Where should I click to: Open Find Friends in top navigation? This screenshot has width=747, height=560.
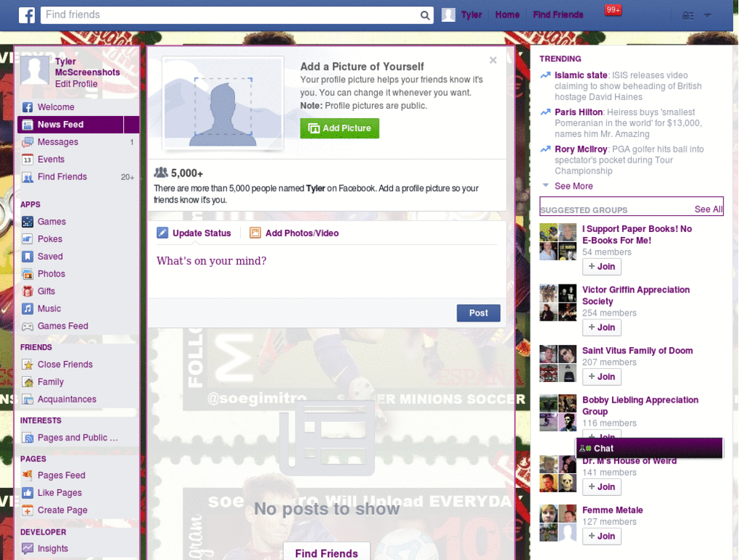(x=558, y=15)
